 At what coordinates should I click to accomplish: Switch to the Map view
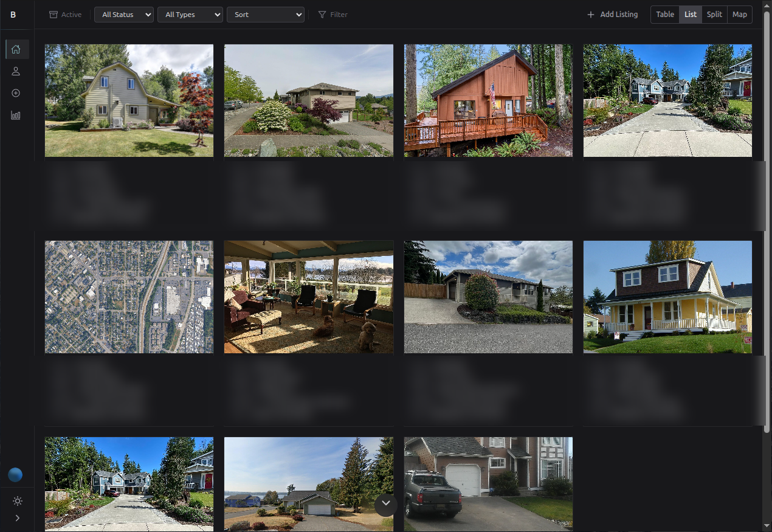(x=740, y=14)
